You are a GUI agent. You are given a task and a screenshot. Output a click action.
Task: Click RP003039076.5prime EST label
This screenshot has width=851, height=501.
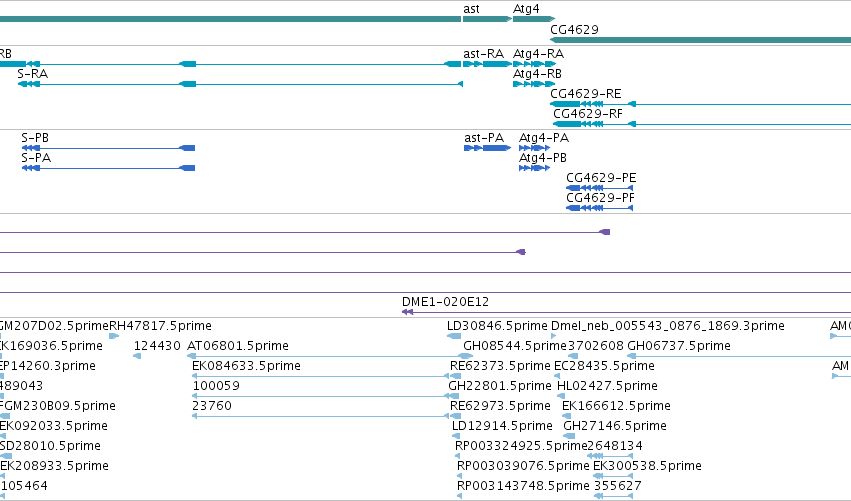(x=523, y=466)
